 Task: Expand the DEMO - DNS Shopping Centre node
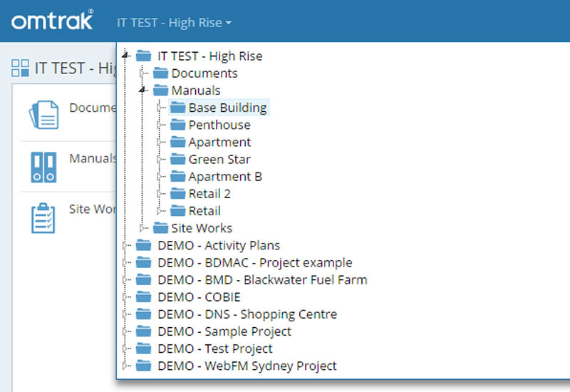(125, 314)
